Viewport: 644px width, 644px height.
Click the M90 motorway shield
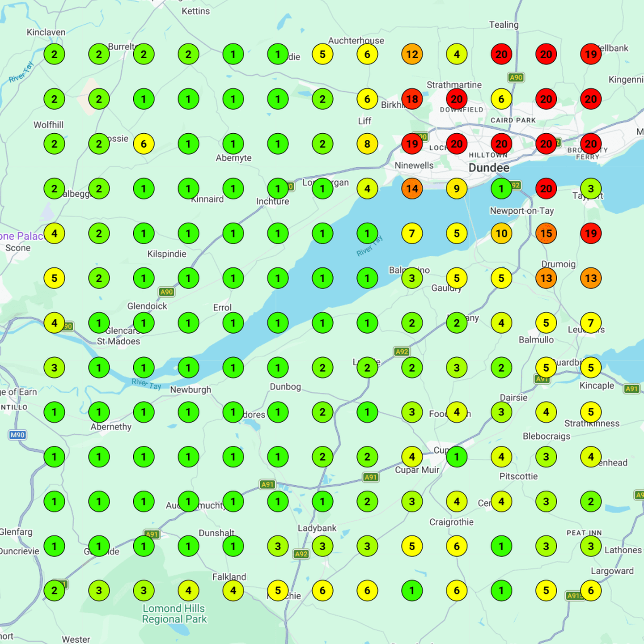17,435
